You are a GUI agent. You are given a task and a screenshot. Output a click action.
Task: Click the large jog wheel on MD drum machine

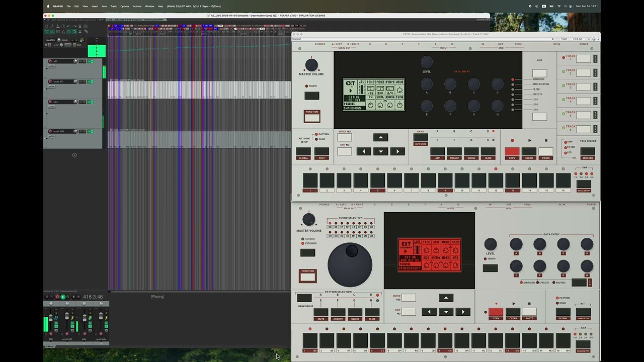pyautogui.click(x=350, y=264)
